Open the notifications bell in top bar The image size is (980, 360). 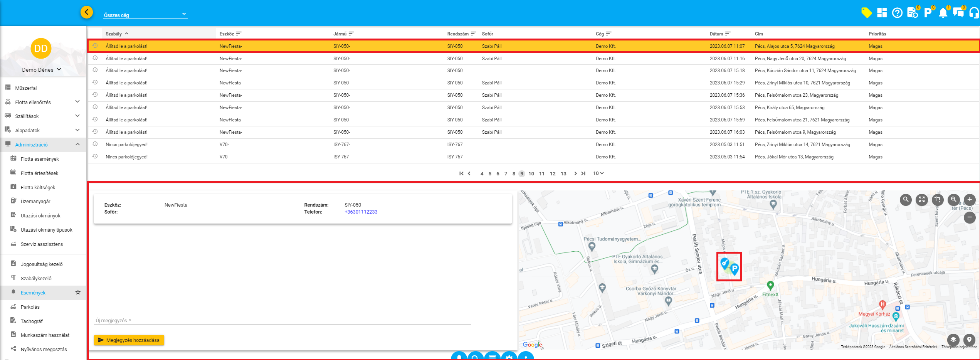pos(943,13)
